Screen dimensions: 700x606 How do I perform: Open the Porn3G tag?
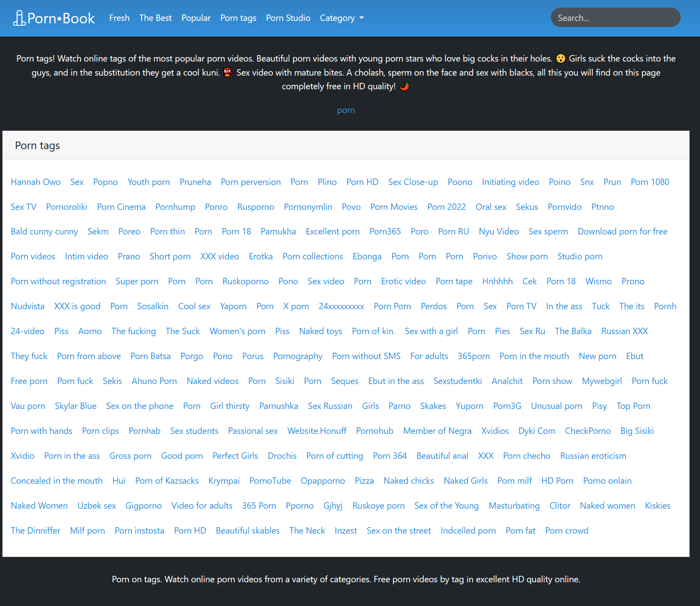507,406
